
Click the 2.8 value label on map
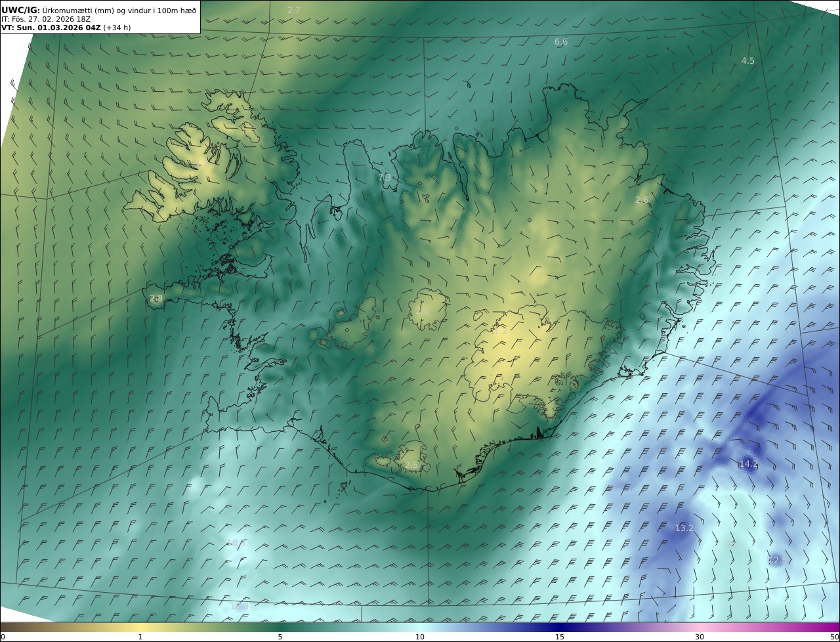[x=156, y=299]
